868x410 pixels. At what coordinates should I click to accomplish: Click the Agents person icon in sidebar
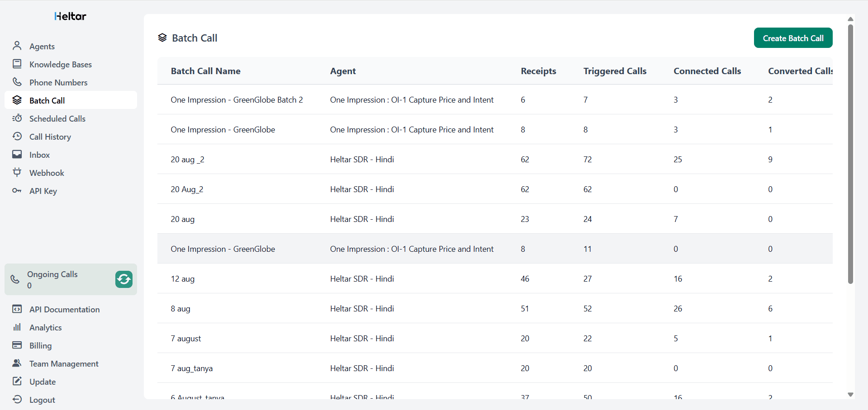[17, 46]
